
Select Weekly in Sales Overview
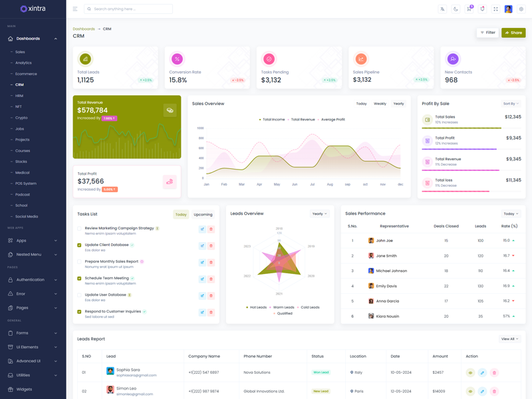coord(380,104)
